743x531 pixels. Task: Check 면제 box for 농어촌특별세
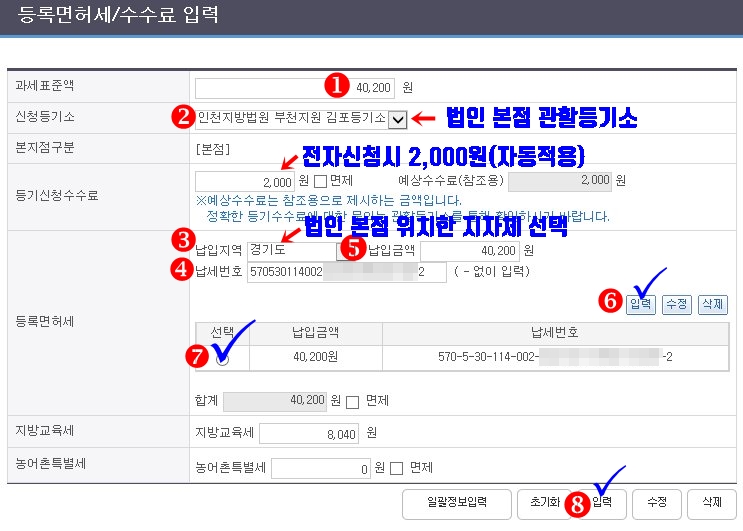[x=396, y=468]
